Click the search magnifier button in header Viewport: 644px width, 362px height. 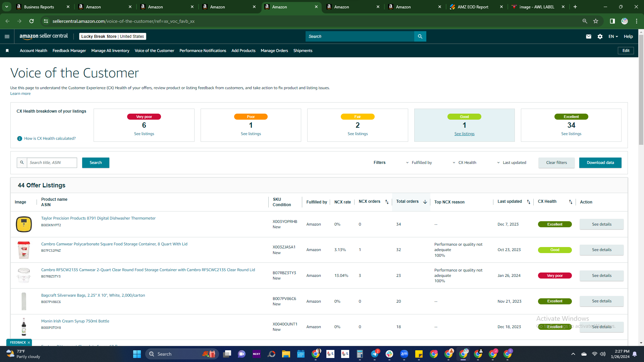(420, 37)
